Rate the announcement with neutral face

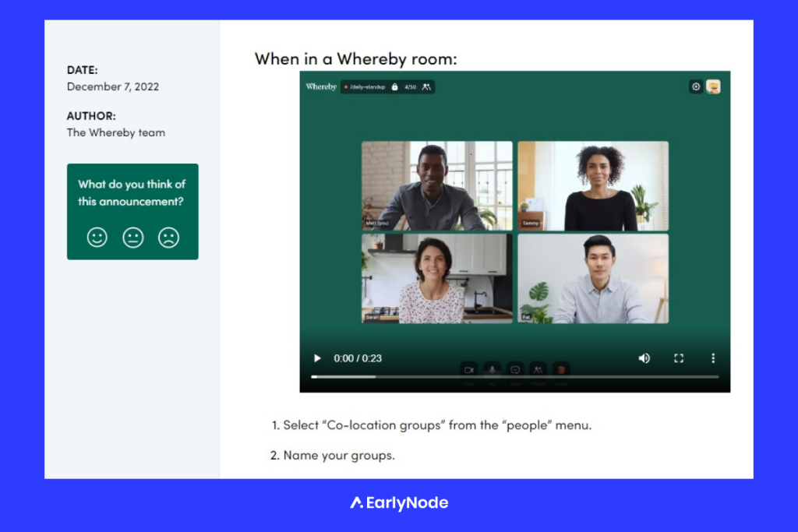[132, 238]
